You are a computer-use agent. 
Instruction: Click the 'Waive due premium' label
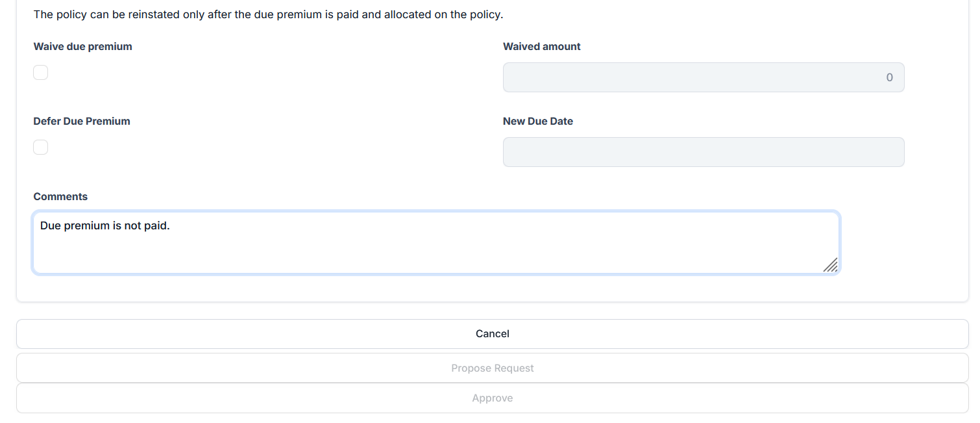click(x=82, y=47)
